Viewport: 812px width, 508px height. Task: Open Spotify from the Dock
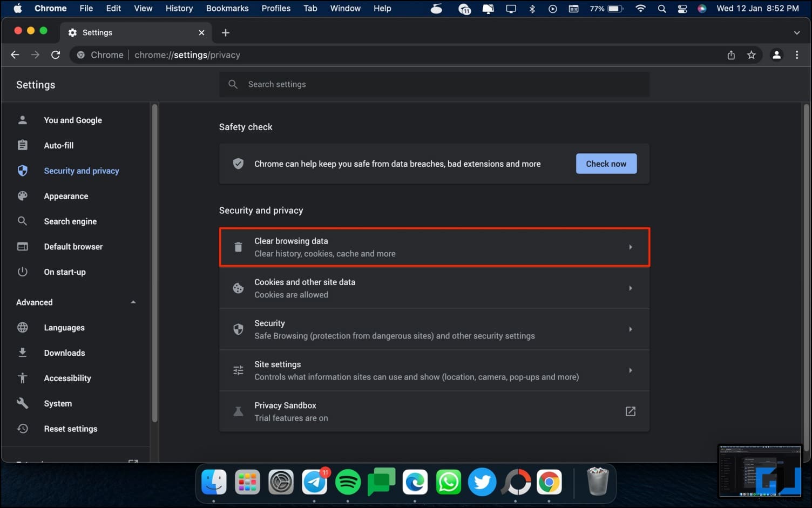pos(348,482)
